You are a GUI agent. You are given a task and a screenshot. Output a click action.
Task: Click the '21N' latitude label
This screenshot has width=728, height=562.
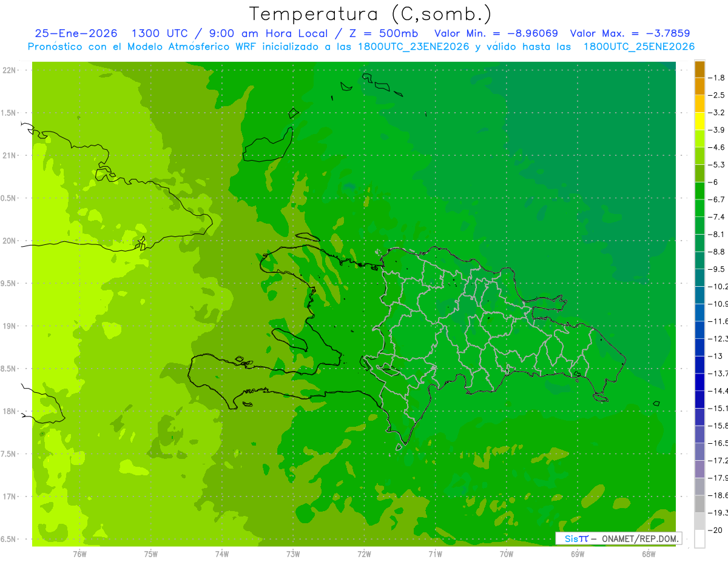click(10, 155)
